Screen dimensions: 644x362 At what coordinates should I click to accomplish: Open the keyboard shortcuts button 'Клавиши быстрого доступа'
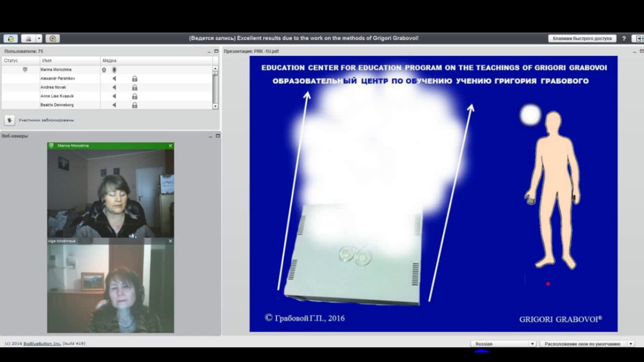pyautogui.click(x=582, y=38)
